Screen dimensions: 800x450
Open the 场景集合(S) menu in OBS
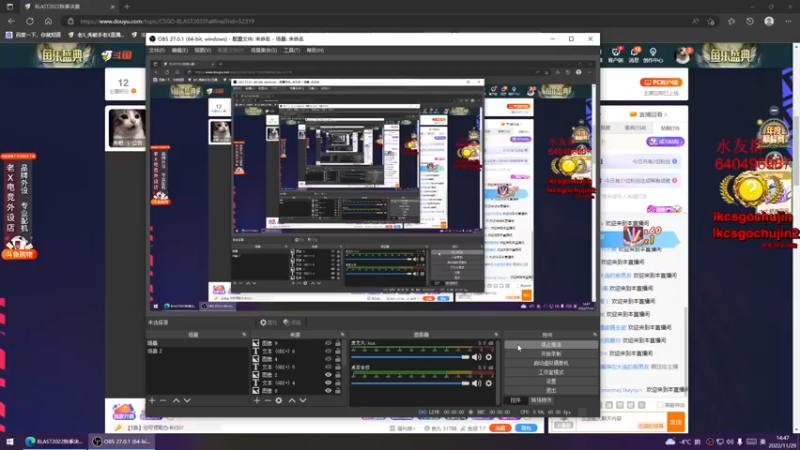(x=263, y=51)
